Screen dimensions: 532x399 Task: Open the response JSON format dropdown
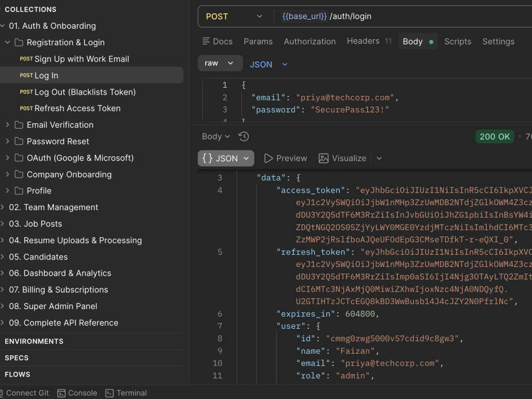(226, 158)
